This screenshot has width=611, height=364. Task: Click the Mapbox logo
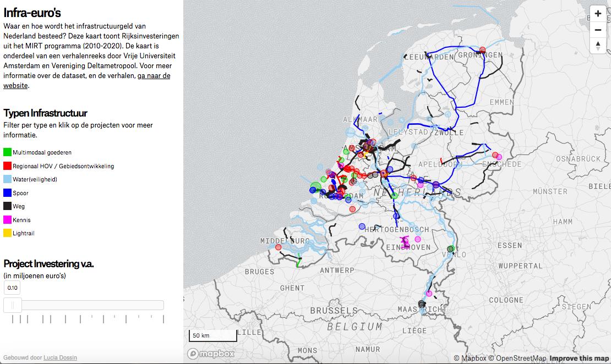211,354
